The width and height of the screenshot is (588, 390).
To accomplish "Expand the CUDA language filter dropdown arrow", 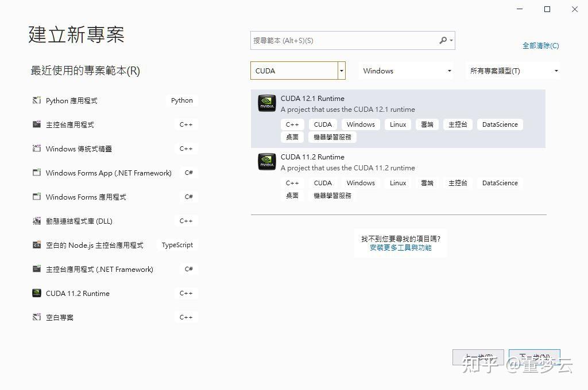I will [341, 70].
